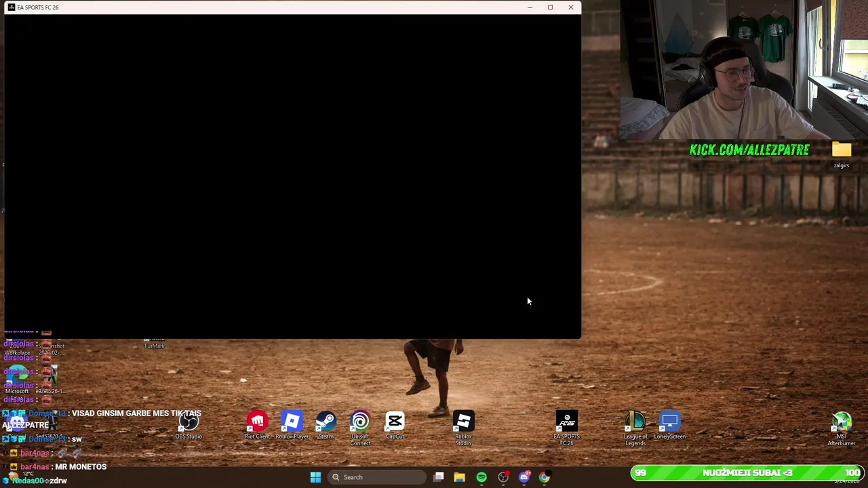This screenshot has height=488, width=868.
Task: Launch League of Legends desktop shortcut
Action: [635, 428]
